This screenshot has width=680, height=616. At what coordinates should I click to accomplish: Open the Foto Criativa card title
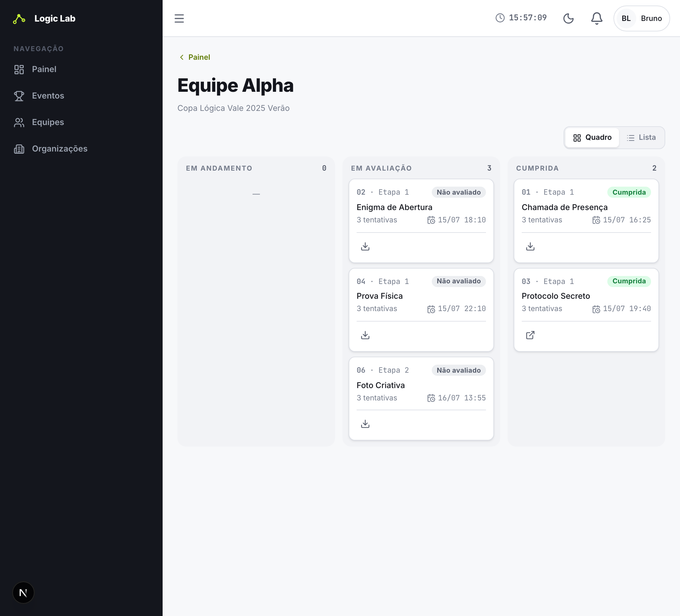coord(380,385)
